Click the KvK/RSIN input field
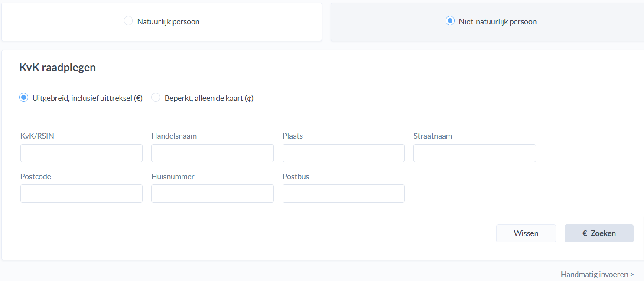Image resolution: width=644 pixels, height=281 pixels. (81, 153)
